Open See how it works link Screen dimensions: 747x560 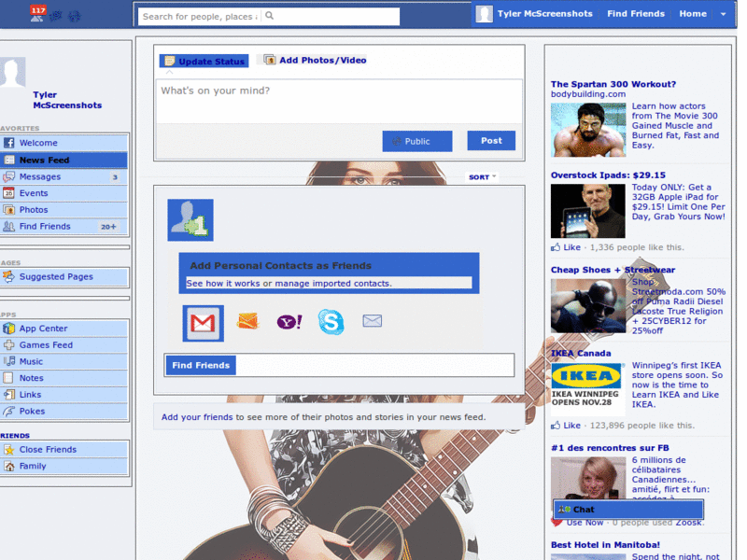tap(223, 284)
